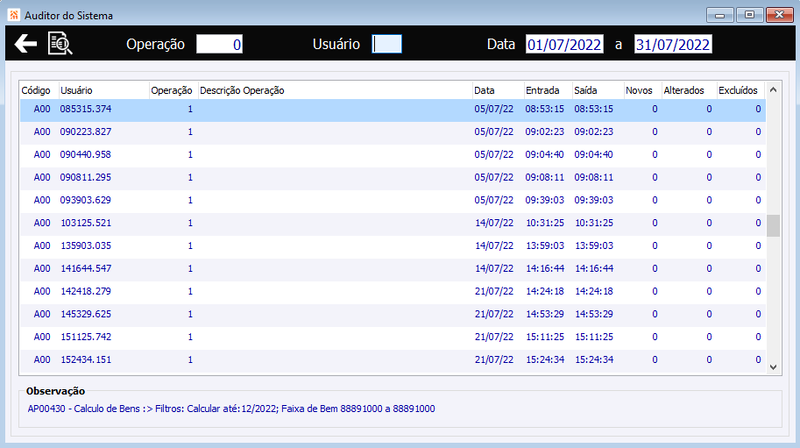Click entry time 08:53:15 in Entrada column
The height and width of the screenshot is (448, 800).
pyautogui.click(x=545, y=109)
